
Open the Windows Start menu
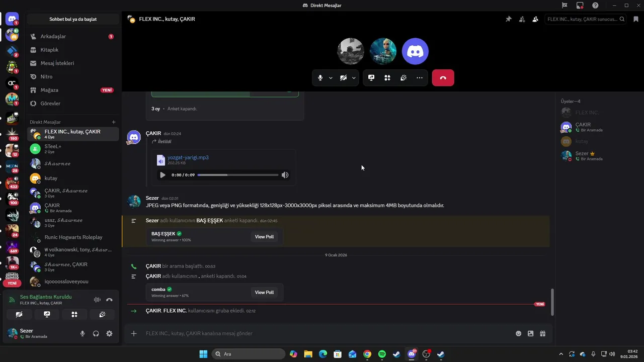[x=203, y=354]
